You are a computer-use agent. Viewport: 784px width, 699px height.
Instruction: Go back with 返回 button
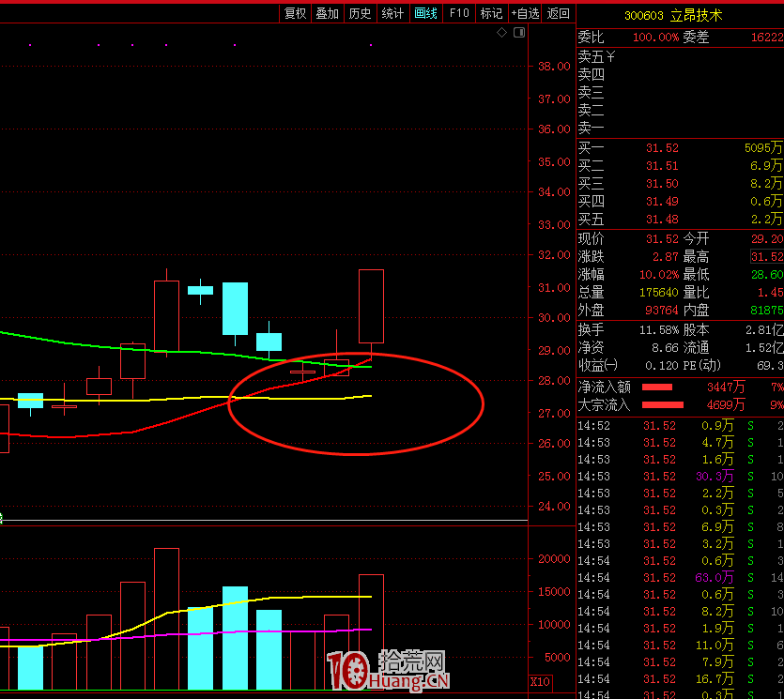558,13
